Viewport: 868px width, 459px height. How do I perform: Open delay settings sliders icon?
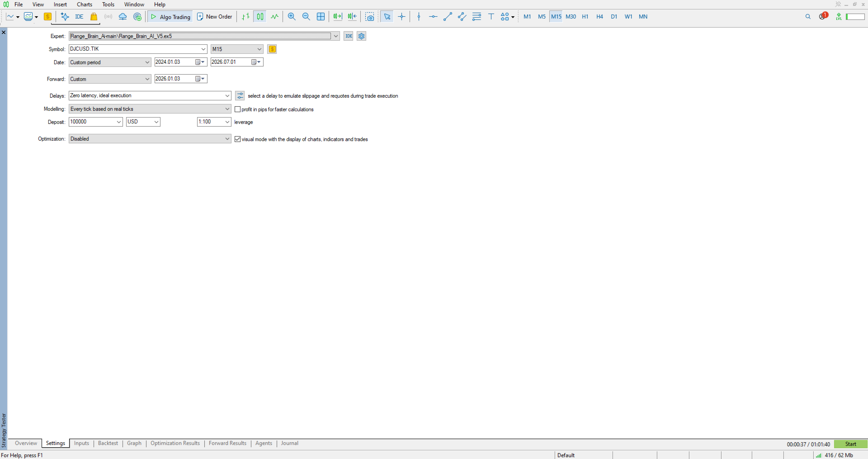point(240,96)
